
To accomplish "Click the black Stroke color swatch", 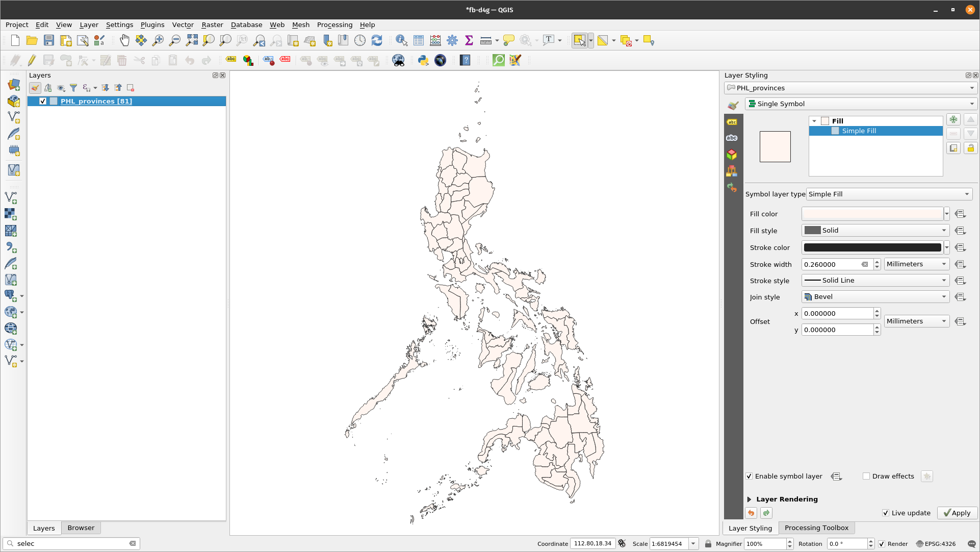I will [x=872, y=247].
